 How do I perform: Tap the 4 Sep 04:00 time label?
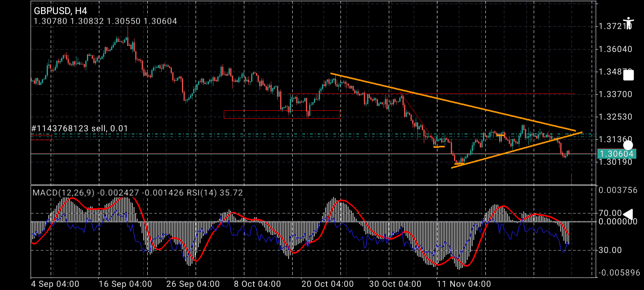(x=55, y=284)
